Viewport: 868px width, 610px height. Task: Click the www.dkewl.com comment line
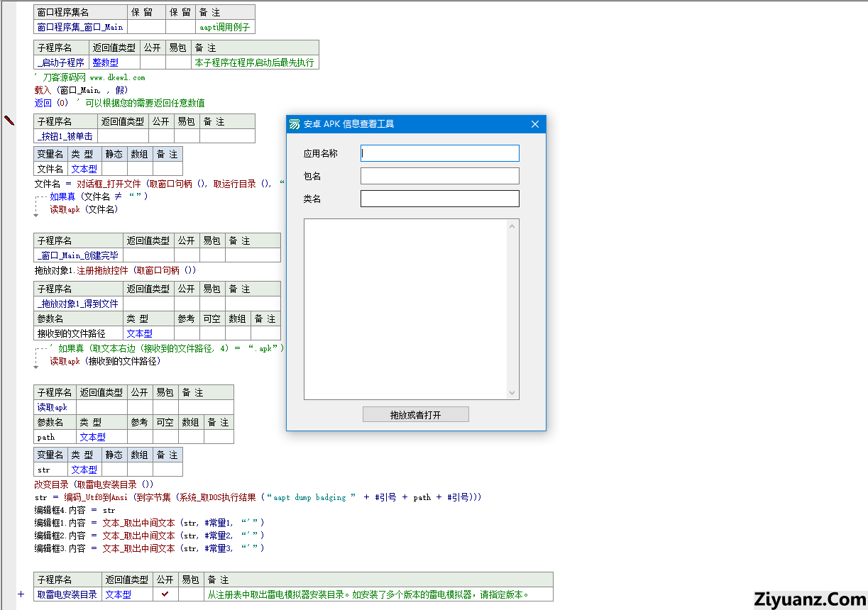click(x=90, y=77)
